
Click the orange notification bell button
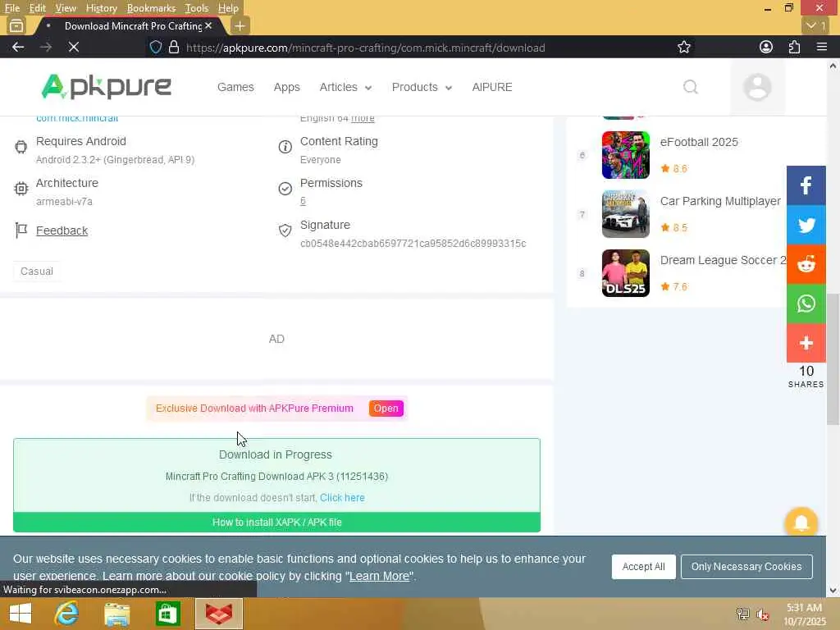pos(801,523)
